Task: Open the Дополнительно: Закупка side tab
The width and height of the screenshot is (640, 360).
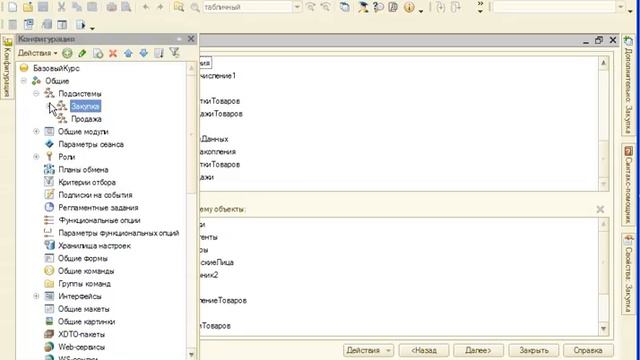Action: [629, 85]
